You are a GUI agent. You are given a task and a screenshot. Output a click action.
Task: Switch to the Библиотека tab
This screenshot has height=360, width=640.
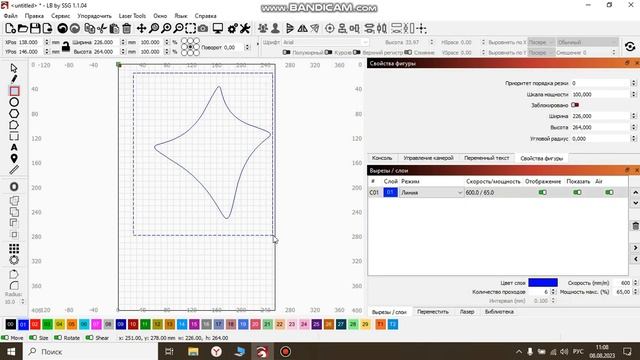(x=499, y=311)
